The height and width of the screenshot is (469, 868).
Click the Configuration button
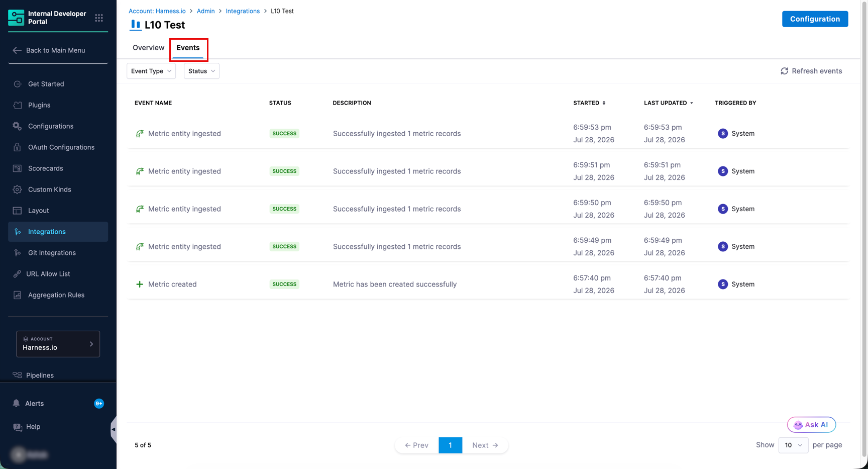tap(815, 19)
